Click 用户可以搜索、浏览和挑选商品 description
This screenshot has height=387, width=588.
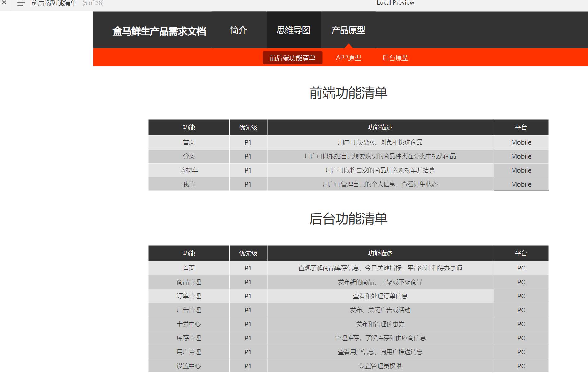[x=380, y=142]
